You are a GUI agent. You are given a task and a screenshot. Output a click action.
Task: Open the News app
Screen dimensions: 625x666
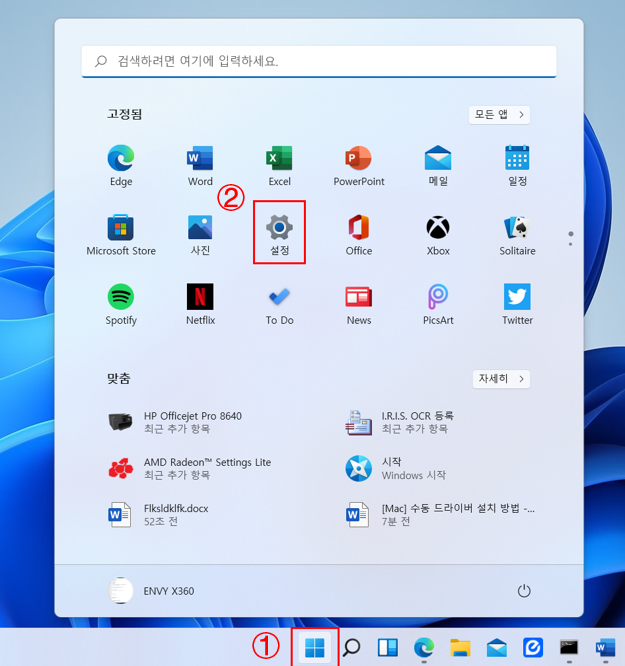point(359,304)
